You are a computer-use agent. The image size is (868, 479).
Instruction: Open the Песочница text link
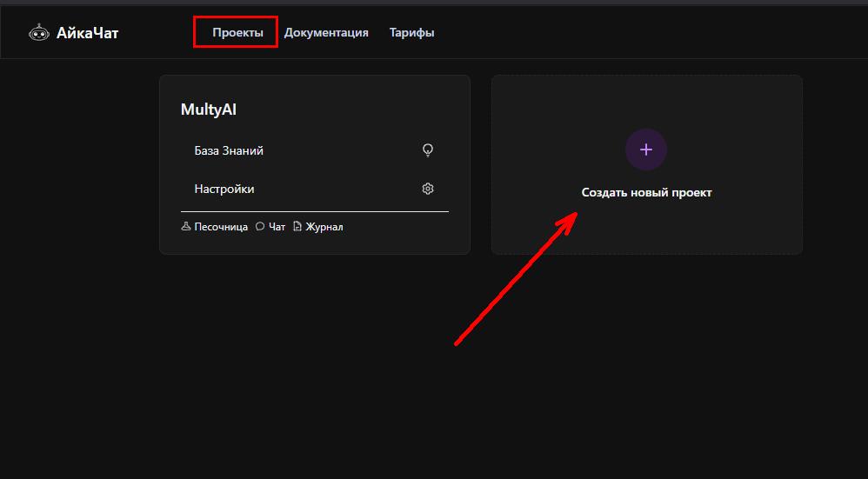221,227
